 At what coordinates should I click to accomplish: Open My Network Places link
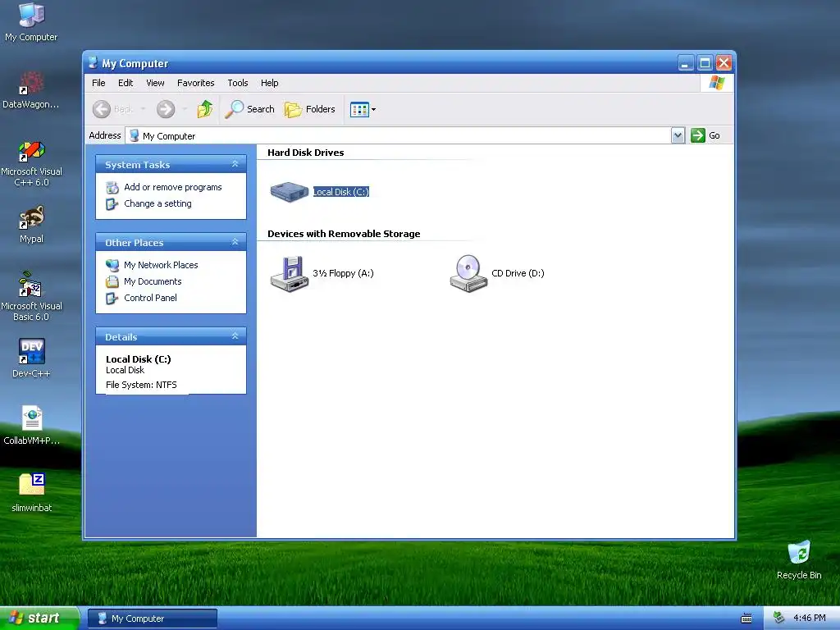tap(161, 265)
